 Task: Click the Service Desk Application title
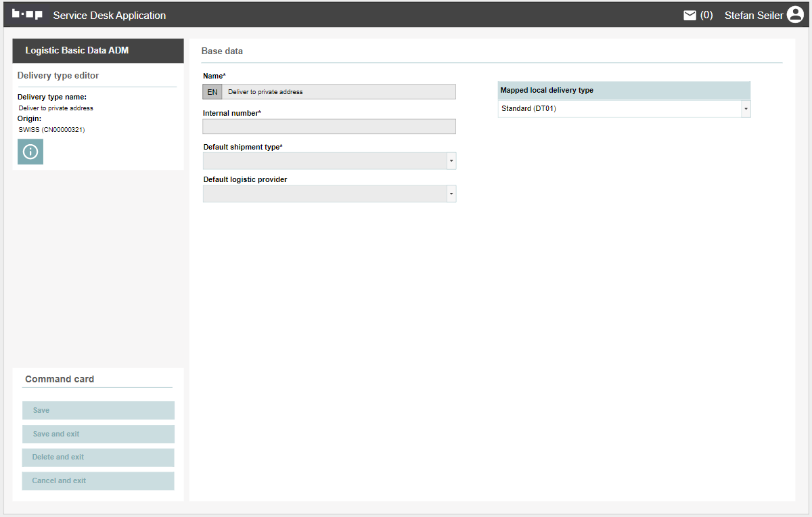pyautogui.click(x=109, y=15)
